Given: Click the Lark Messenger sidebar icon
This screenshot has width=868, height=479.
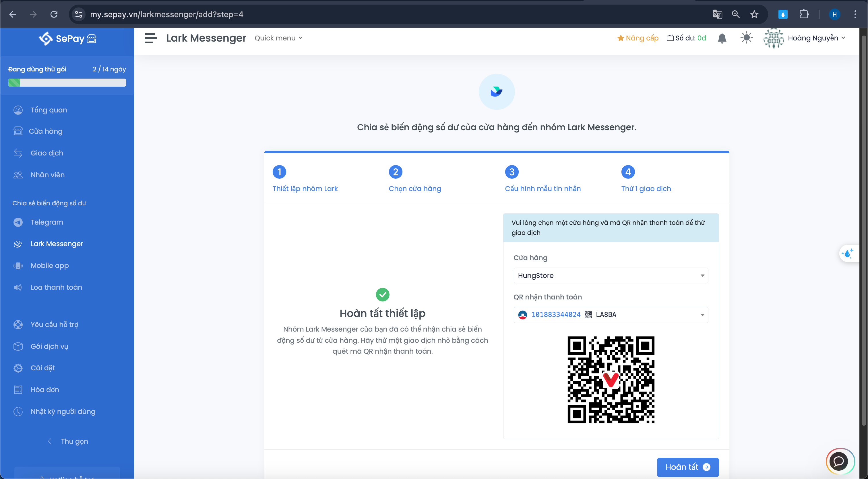Looking at the screenshot, I should point(18,244).
